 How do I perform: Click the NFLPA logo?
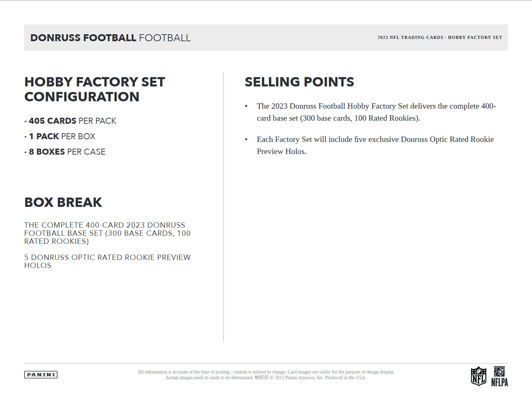[499, 377]
